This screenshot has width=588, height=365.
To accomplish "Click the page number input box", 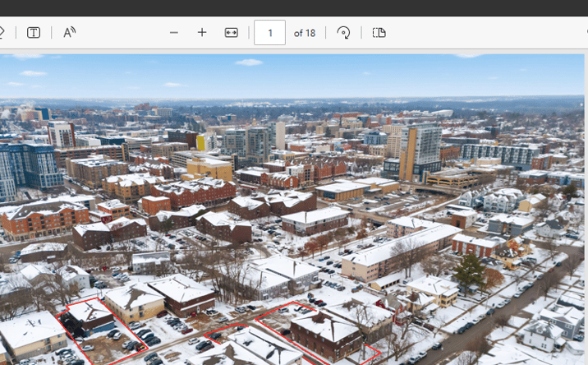I will 269,33.
